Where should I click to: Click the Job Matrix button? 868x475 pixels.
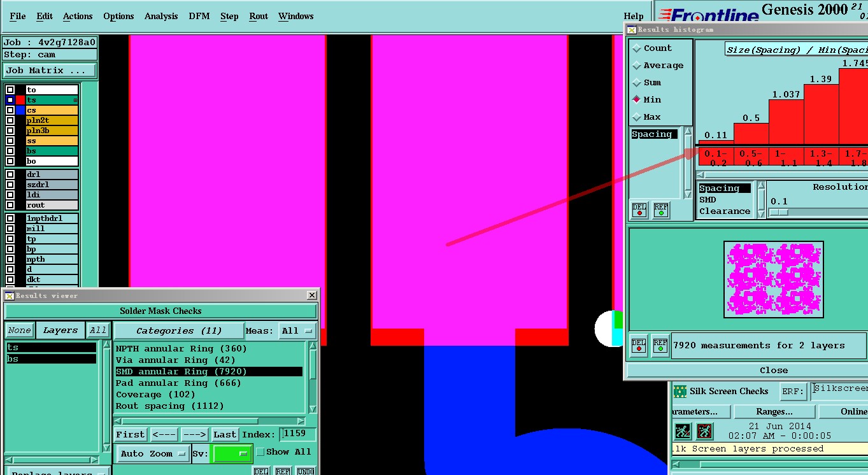[x=50, y=71]
